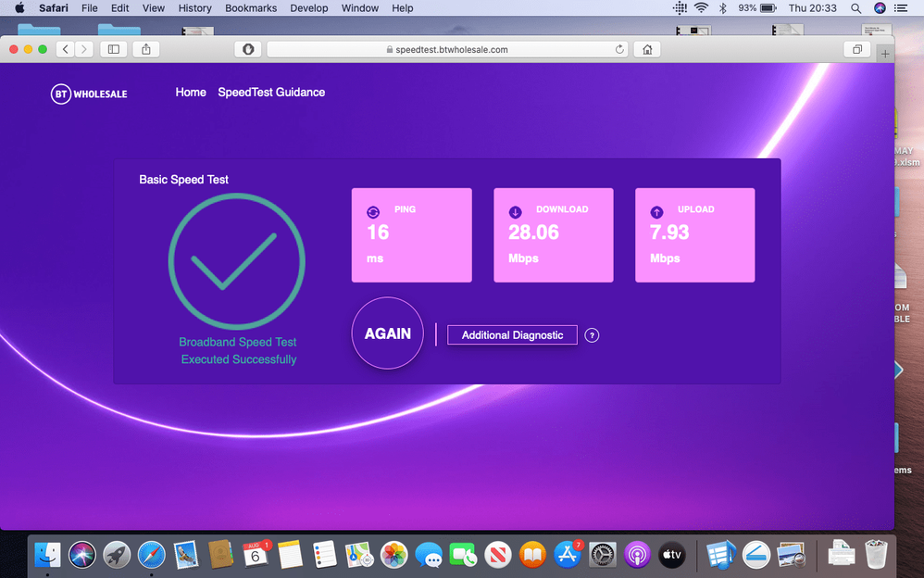This screenshot has height=578, width=924.
Task: Open Messages from the Dock
Action: (428, 555)
